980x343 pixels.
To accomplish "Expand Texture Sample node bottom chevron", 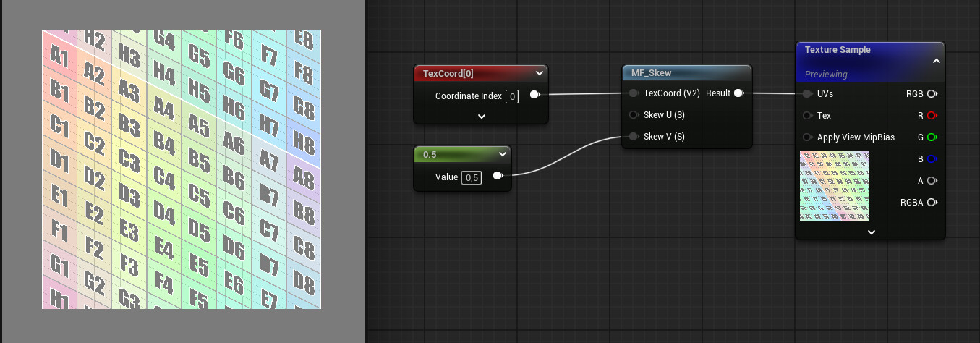I will (x=871, y=232).
